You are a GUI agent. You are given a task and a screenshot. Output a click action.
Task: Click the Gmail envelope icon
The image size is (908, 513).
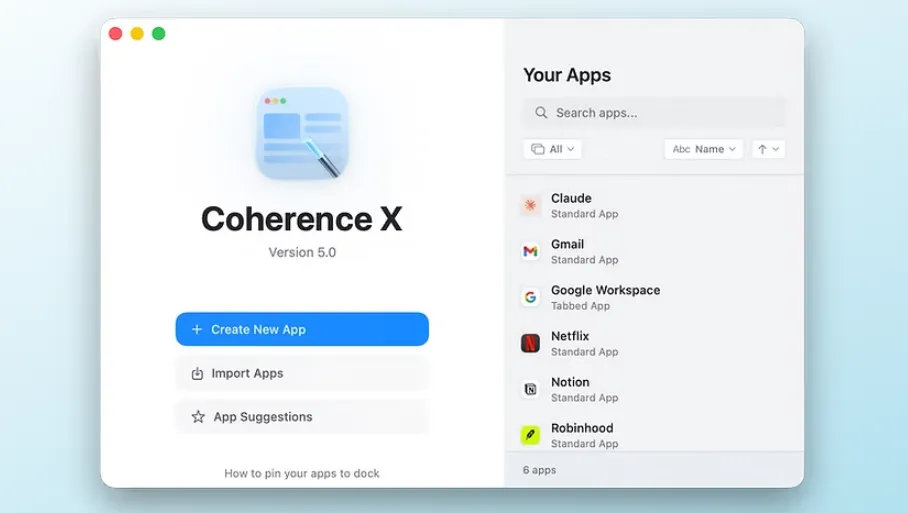530,252
